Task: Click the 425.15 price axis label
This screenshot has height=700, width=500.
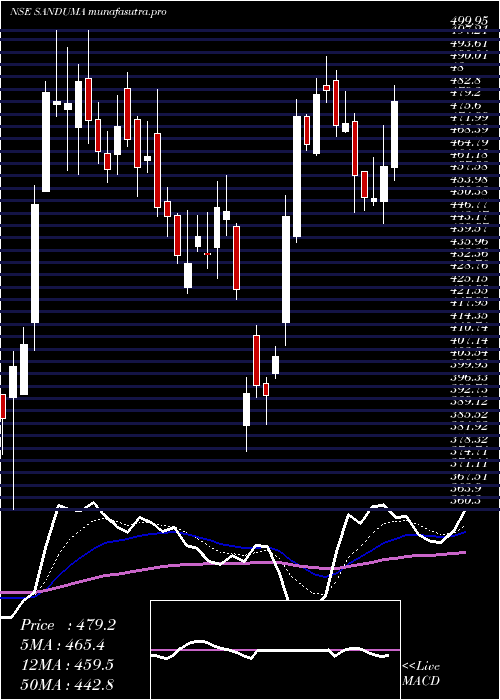Action: pos(471,279)
